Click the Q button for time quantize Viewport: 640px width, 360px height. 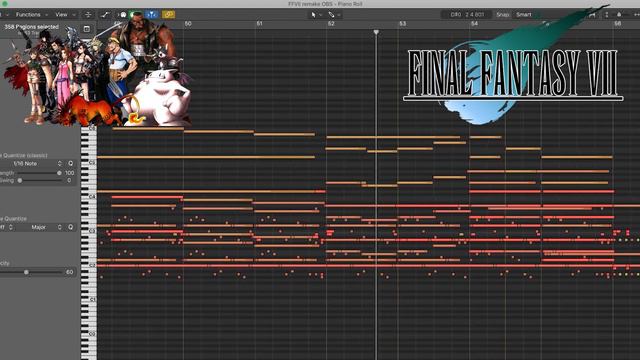tap(71, 163)
